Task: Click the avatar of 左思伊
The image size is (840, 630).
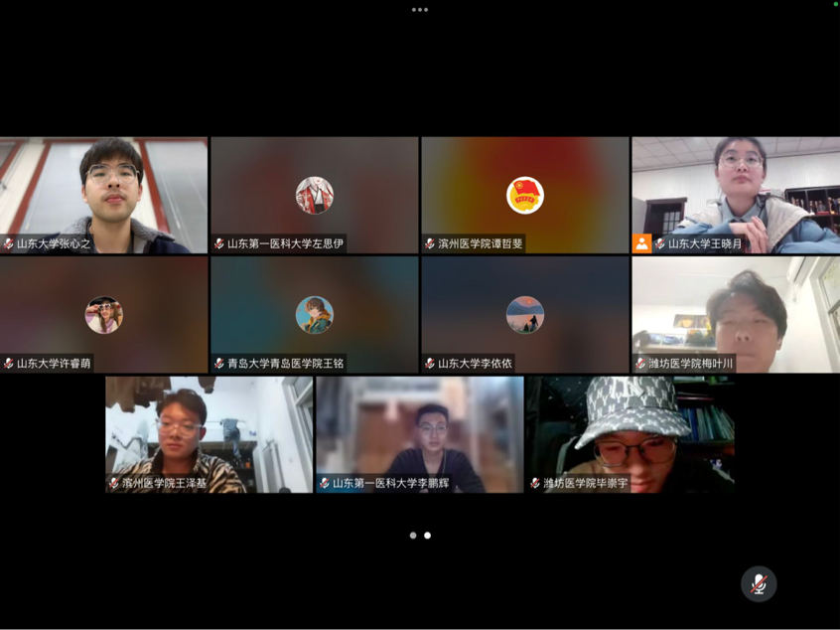Action: pyautogui.click(x=315, y=195)
